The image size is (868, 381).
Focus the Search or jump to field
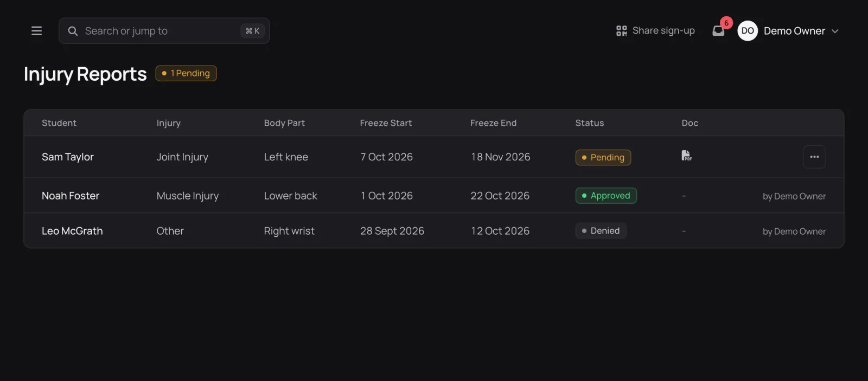point(164,31)
